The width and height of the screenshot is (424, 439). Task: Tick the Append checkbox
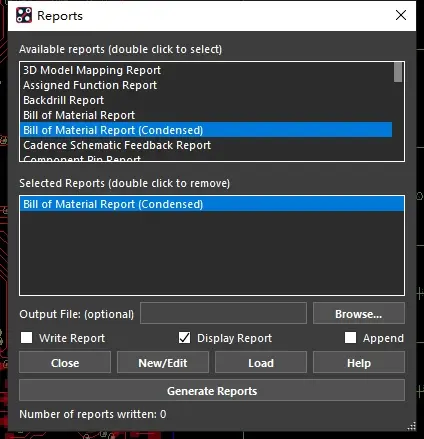(350, 337)
